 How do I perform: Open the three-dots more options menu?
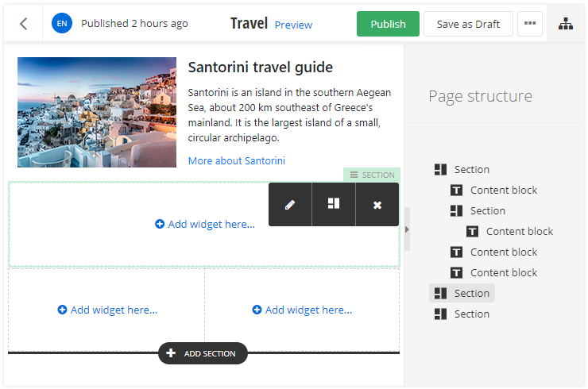coord(530,24)
